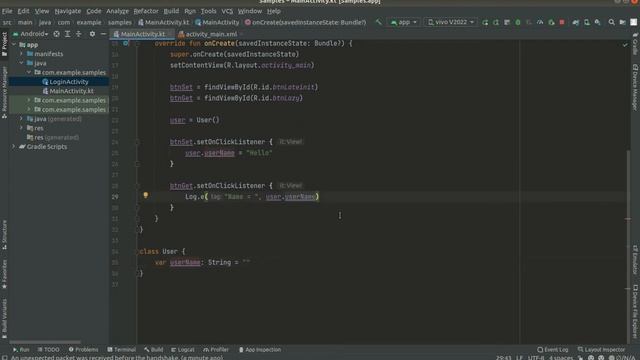Open the app run configuration dropdown
Screen dimensions: 640x360
[x=404, y=22]
